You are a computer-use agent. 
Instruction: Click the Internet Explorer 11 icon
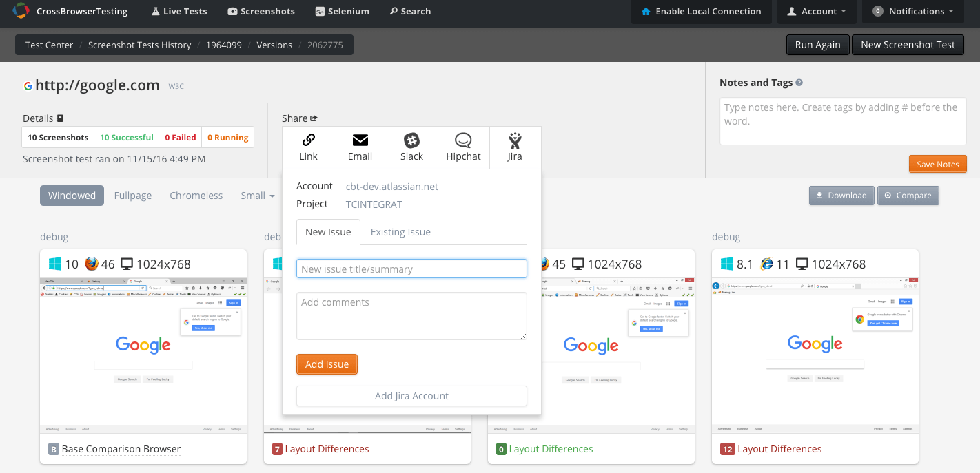[766, 264]
